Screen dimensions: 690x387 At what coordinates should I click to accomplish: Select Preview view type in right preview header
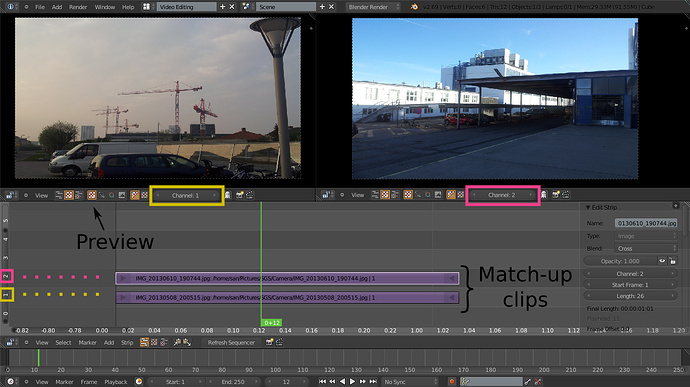(385, 195)
